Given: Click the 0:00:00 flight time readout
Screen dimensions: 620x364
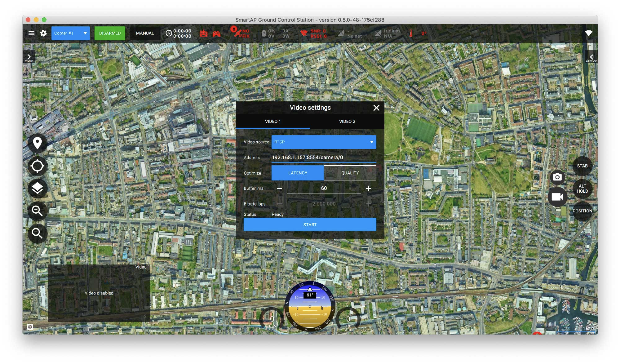Looking at the screenshot, I should click(x=182, y=33).
